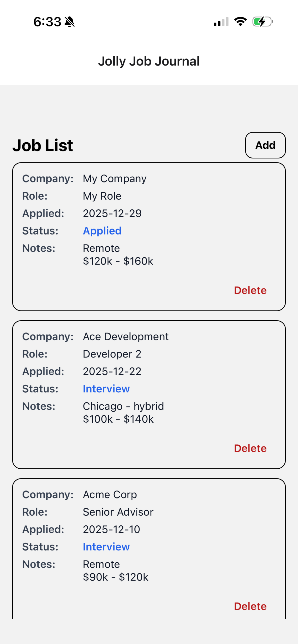Viewport: 298px width, 644px height.
Task: Tap the charging battery indicator
Action: (x=261, y=22)
